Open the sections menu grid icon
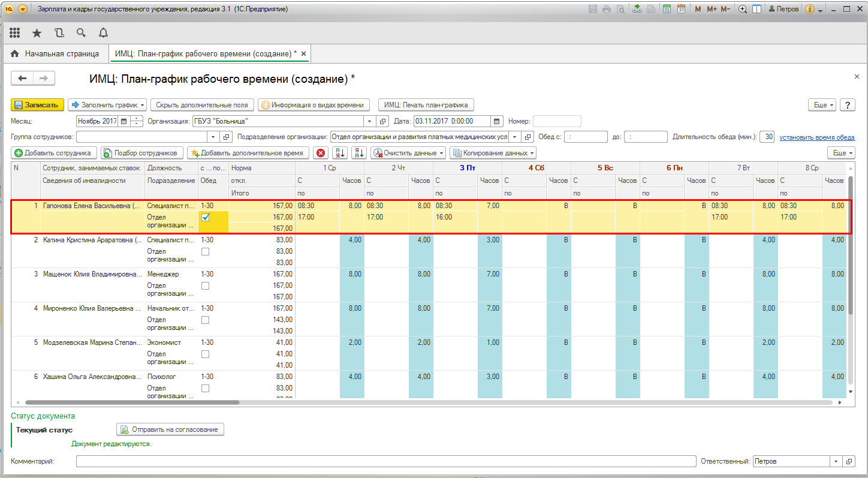The height and width of the screenshot is (478, 868). 14,33
